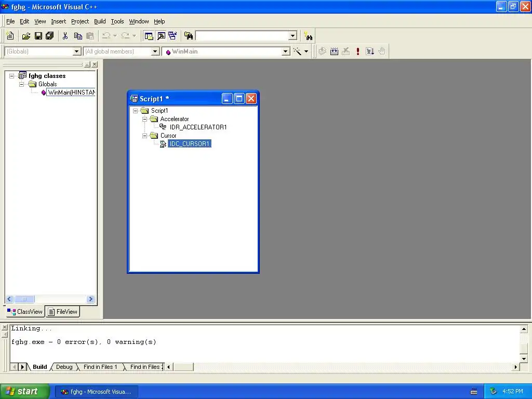Select IDR_ACCELERATOR1 resource
This screenshot has height=399, width=532.
tap(198, 127)
